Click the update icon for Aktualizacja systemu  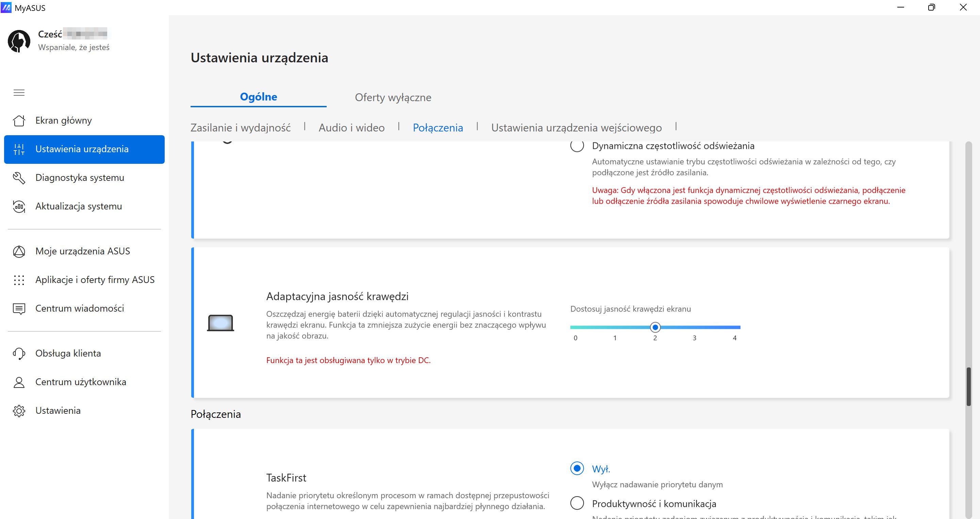tap(19, 206)
